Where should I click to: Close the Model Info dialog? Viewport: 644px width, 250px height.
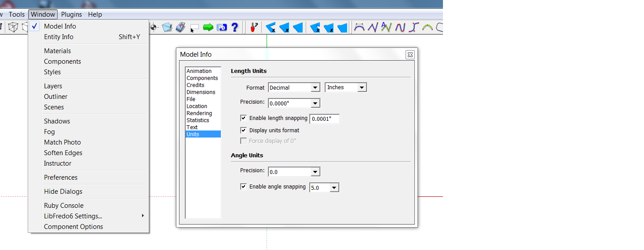pos(410,55)
